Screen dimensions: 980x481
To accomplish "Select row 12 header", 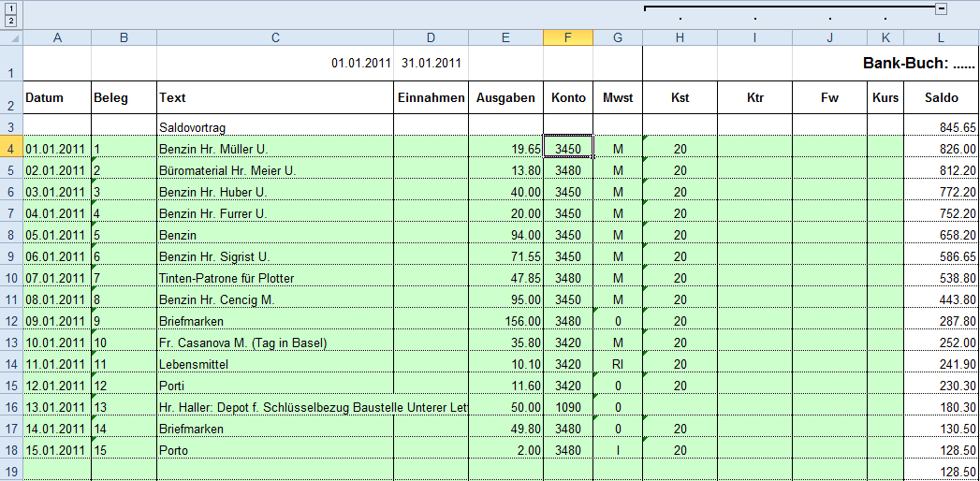I will click(x=10, y=321).
